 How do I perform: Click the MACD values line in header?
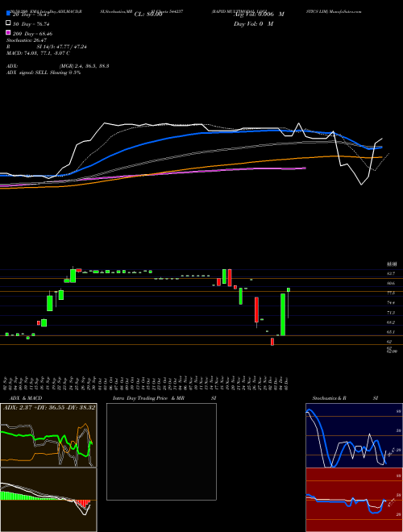point(38,53)
